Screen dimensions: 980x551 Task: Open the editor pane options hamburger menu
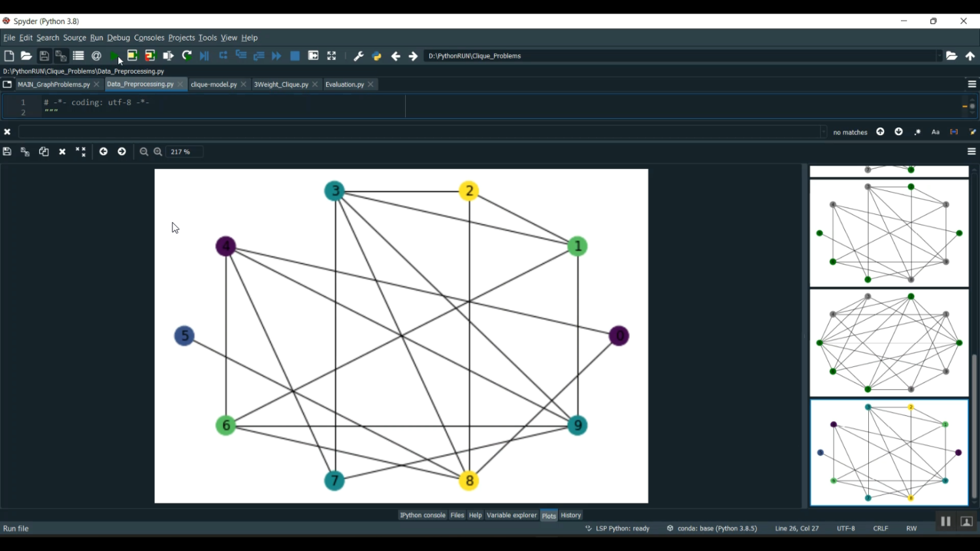972,84
